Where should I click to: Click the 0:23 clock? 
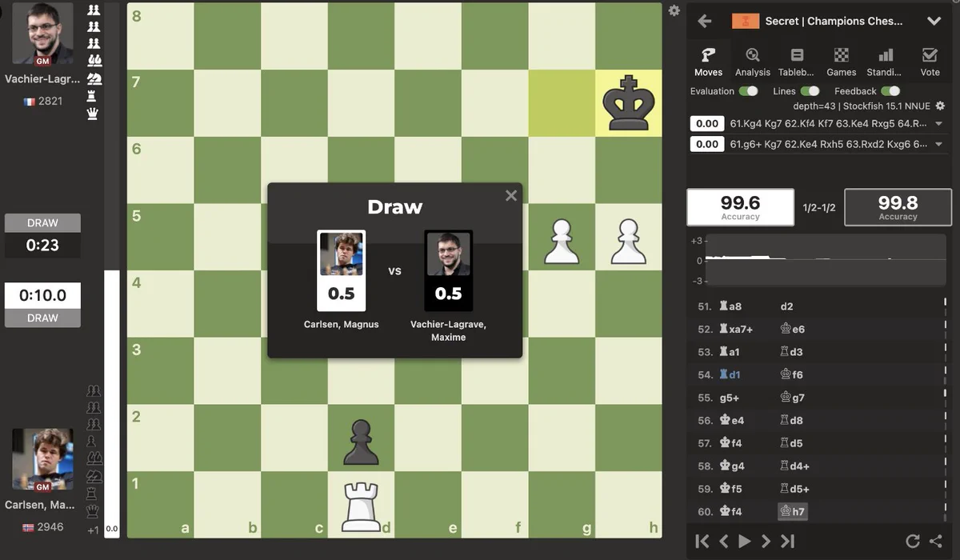(x=42, y=246)
